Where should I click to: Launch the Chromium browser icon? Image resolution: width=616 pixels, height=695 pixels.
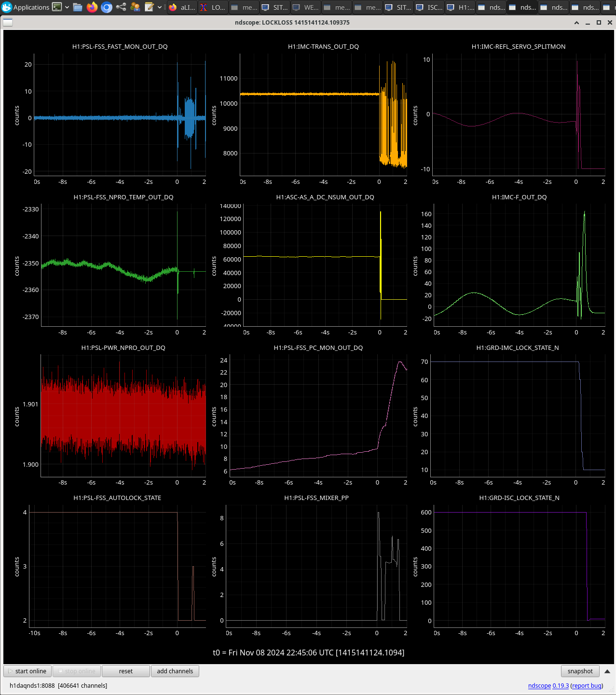[107, 7]
